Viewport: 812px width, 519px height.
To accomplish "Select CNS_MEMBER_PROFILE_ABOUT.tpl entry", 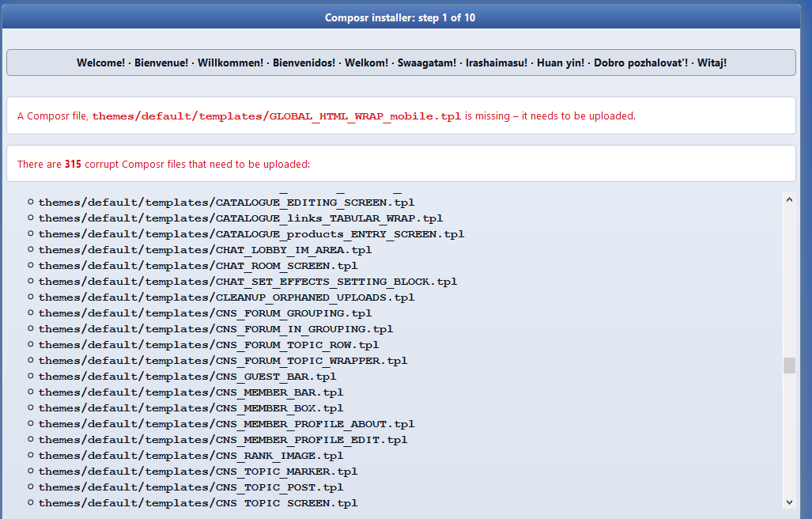I will [x=226, y=424].
